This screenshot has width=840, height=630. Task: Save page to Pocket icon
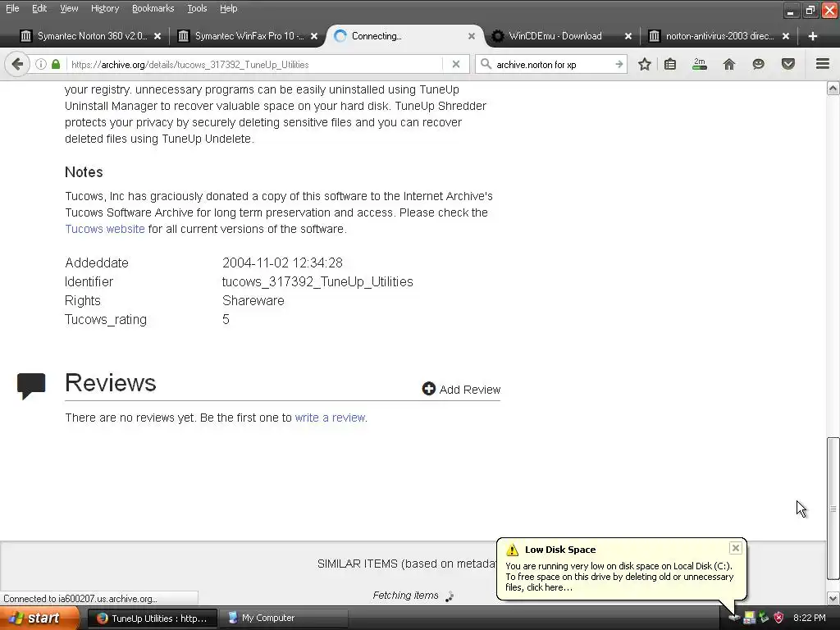[788, 64]
